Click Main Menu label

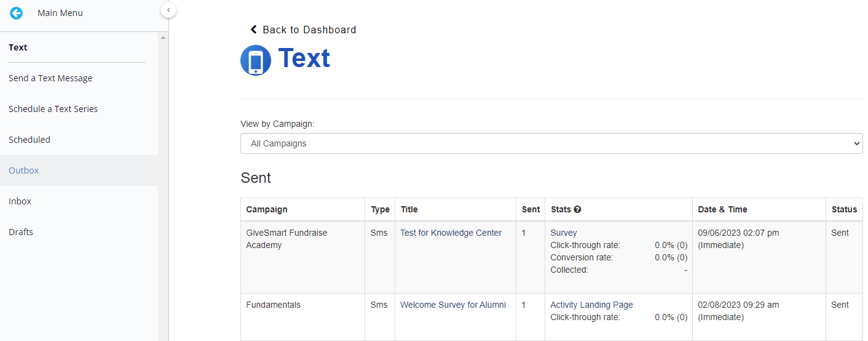click(60, 13)
